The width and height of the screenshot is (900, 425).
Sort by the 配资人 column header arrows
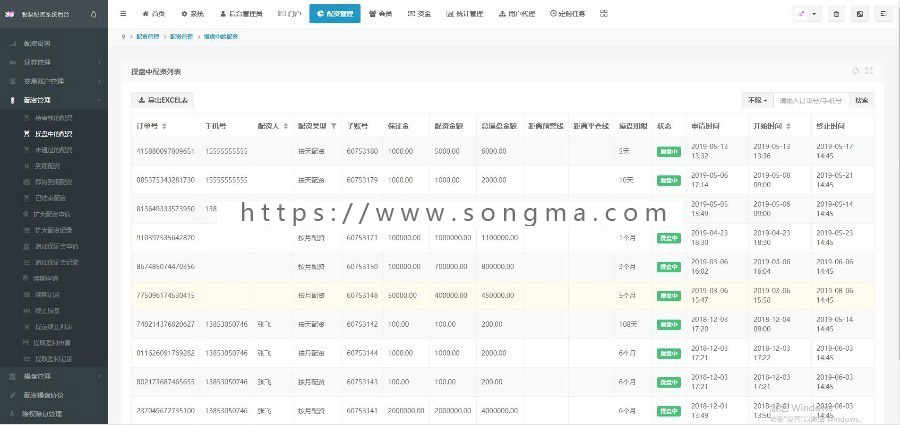[x=285, y=126]
